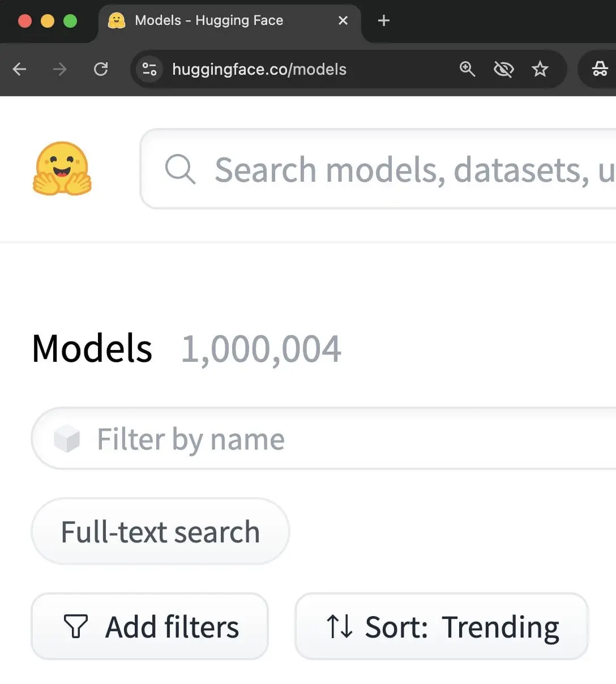Image resolution: width=616 pixels, height=684 pixels.
Task: Click the Search models, datasets input
Action: [x=378, y=169]
